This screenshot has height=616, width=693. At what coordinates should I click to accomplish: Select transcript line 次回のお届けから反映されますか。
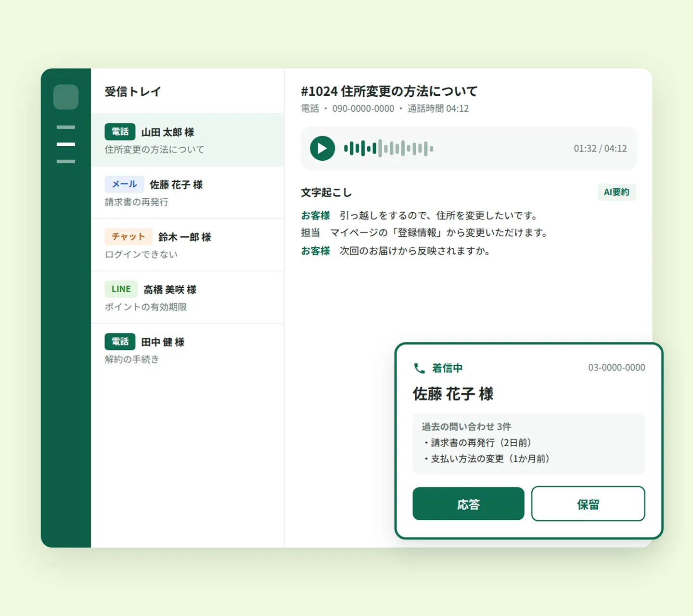pyautogui.click(x=415, y=251)
